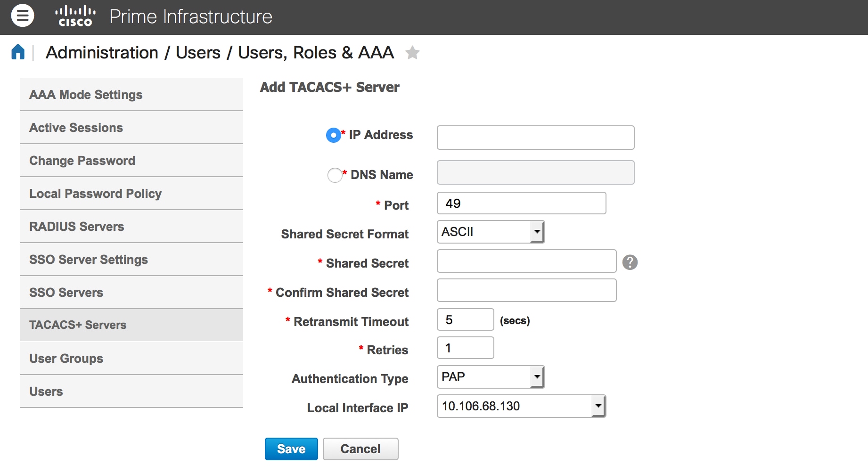868x473 pixels.
Task: Click the disabled DNS Name field
Action: click(x=535, y=172)
